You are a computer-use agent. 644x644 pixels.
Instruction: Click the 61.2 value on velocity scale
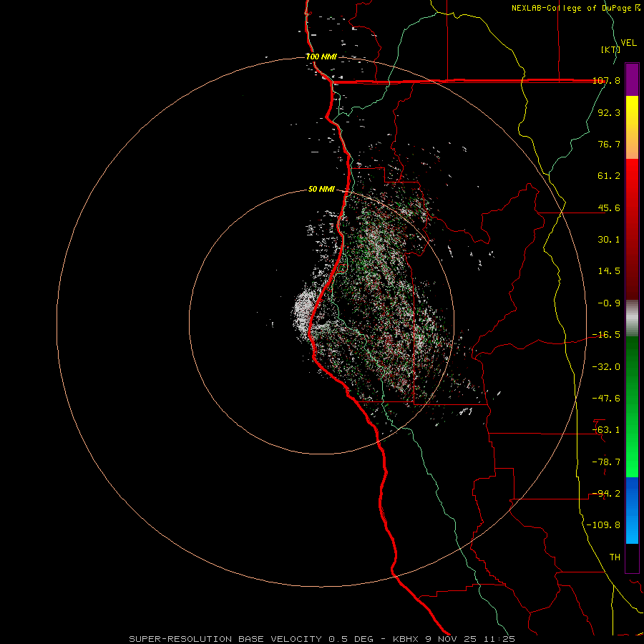[x=609, y=176]
